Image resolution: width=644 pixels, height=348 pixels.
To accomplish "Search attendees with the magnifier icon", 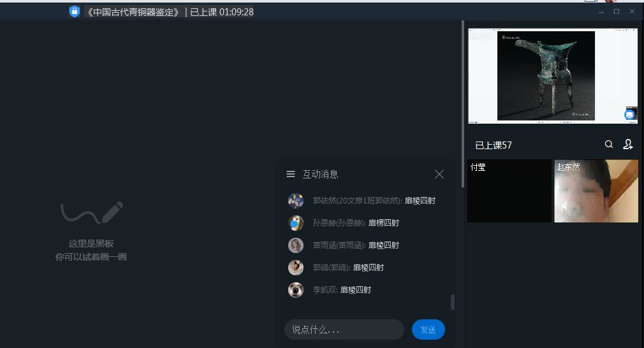I will click(x=609, y=144).
